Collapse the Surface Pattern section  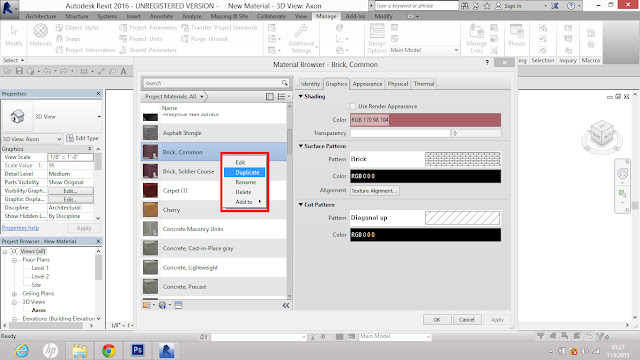(x=301, y=146)
